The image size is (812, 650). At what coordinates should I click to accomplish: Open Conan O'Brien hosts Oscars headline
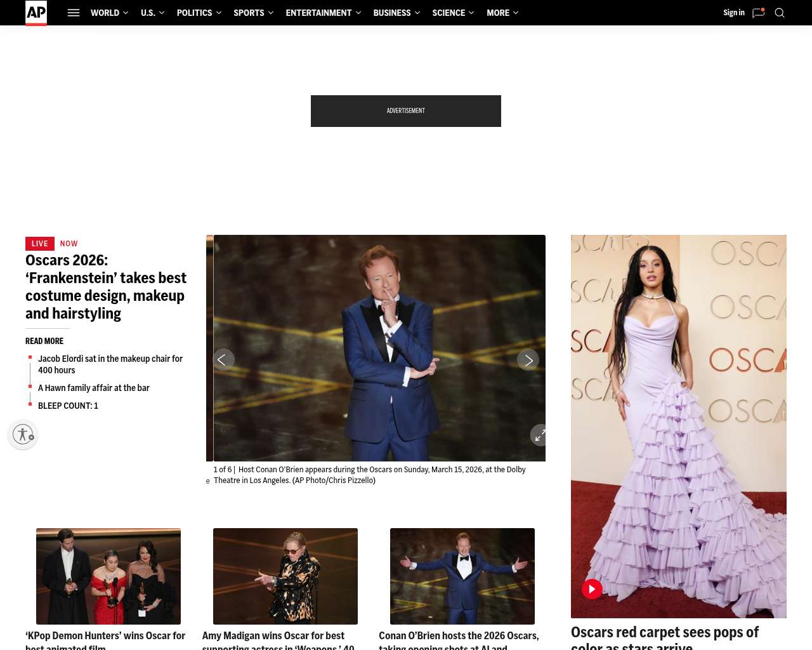[x=459, y=640]
